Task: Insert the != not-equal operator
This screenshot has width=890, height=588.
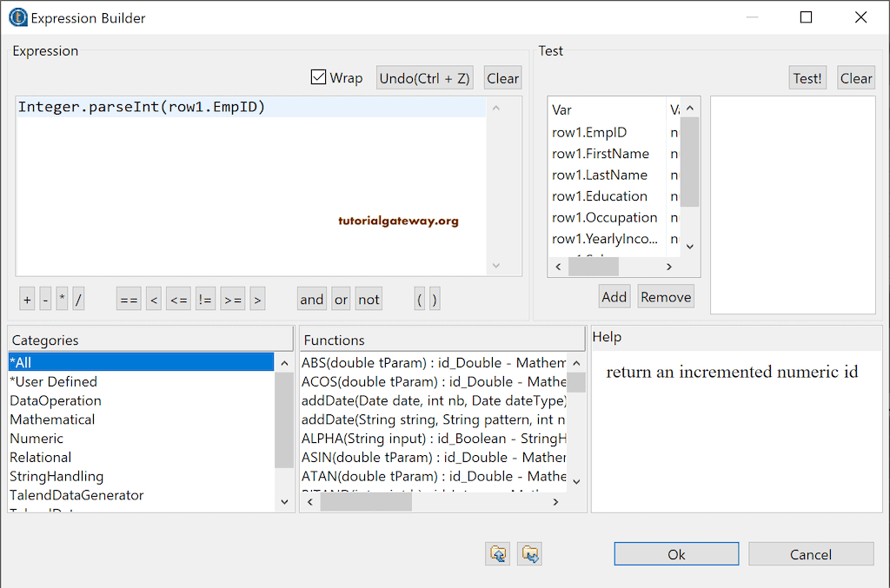Action: [205, 298]
